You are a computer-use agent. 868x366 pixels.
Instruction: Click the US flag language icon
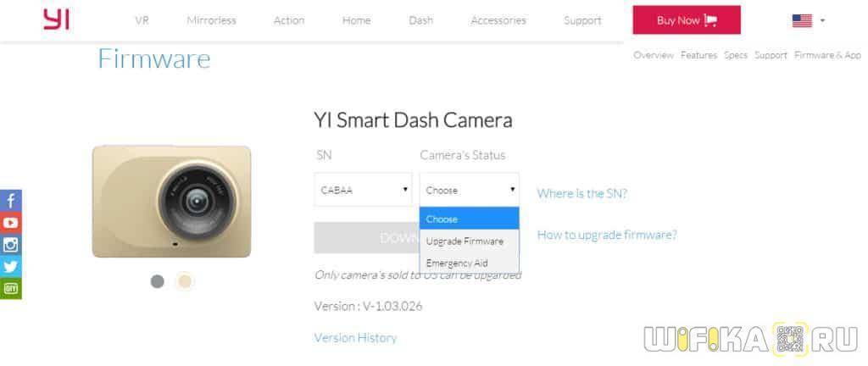click(x=802, y=20)
